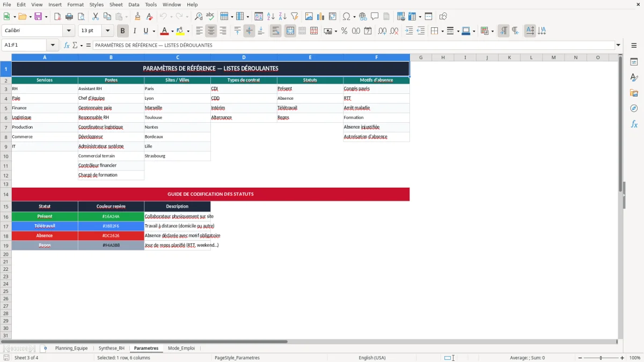Viewport: 644px width, 362px height.
Task: Click the Increase Indent icon
Action: (x=409, y=31)
